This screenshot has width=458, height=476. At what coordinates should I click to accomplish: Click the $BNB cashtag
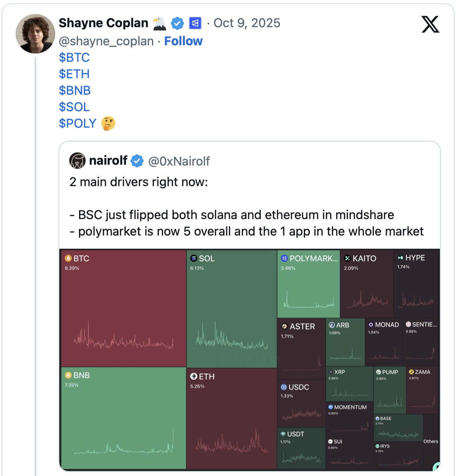pyautogui.click(x=75, y=91)
